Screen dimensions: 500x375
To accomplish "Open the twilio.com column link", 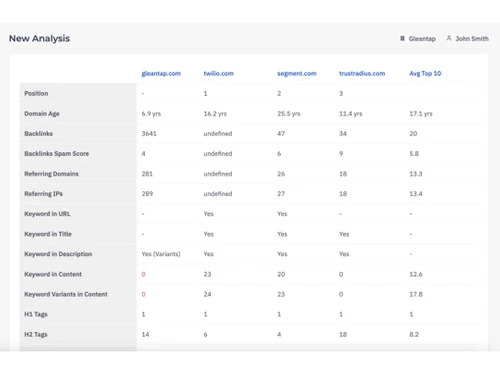I will pyautogui.click(x=219, y=74).
